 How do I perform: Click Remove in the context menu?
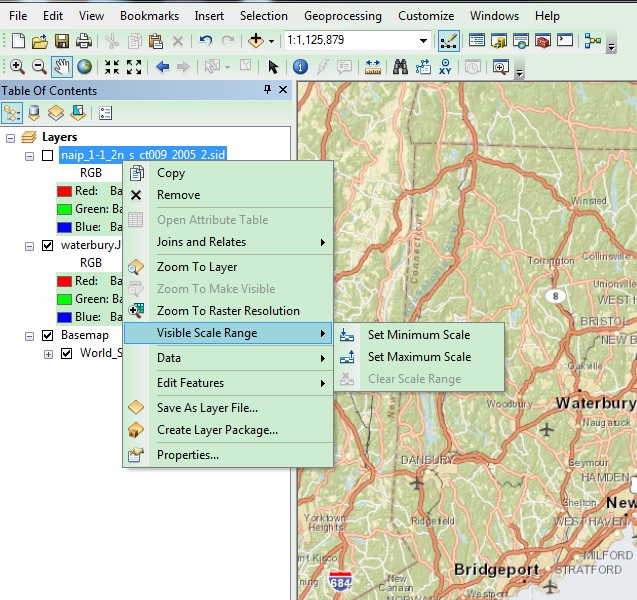(x=228, y=195)
